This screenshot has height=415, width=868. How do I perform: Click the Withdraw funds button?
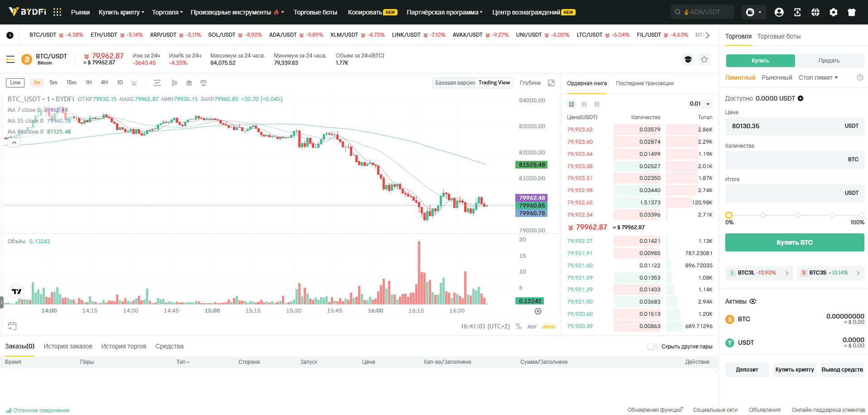coord(842,370)
